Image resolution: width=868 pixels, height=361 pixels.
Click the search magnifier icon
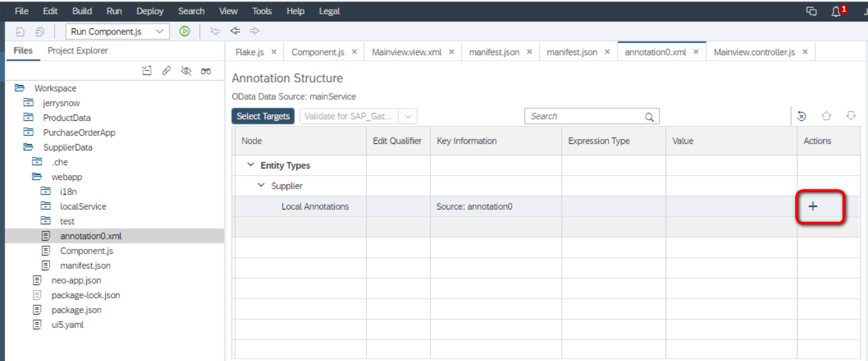tap(649, 117)
